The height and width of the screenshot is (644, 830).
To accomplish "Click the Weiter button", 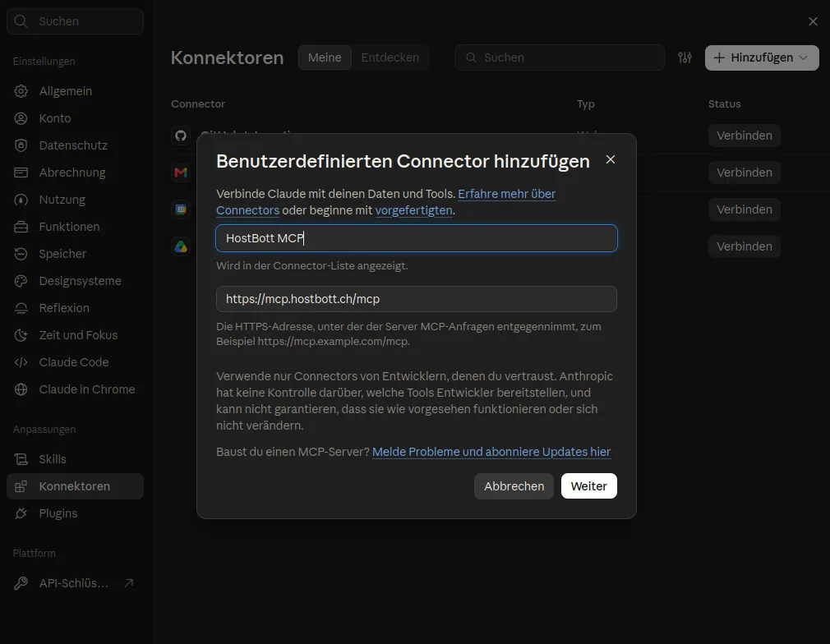I will tap(588, 485).
